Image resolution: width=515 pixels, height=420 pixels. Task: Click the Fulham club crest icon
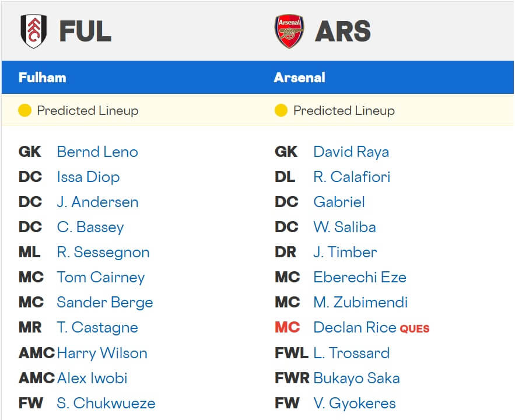coord(33,32)
